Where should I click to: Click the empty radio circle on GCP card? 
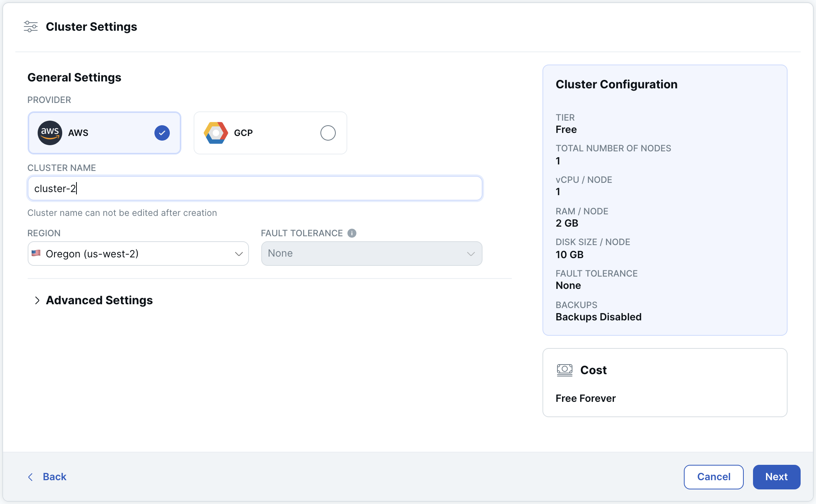click(328, 133)
